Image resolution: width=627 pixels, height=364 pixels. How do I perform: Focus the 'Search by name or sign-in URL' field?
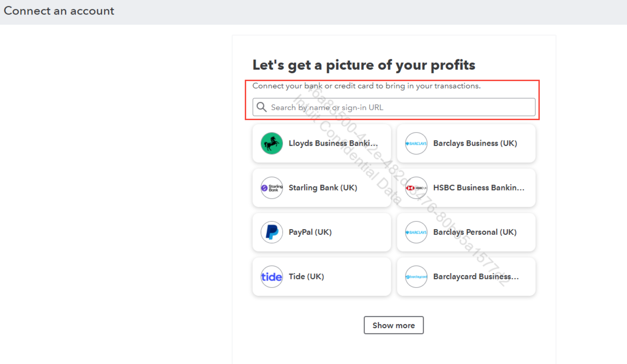(398, 107)
